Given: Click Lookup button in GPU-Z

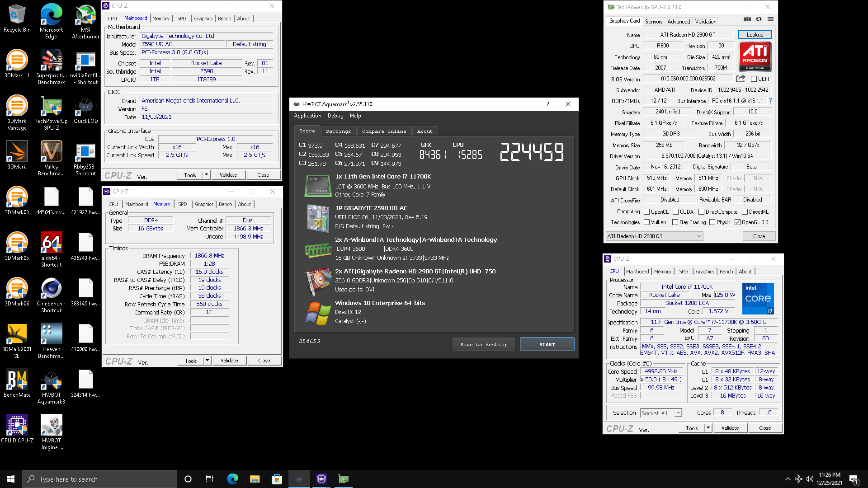Looking at the screenshot, I should coord(755,35).
